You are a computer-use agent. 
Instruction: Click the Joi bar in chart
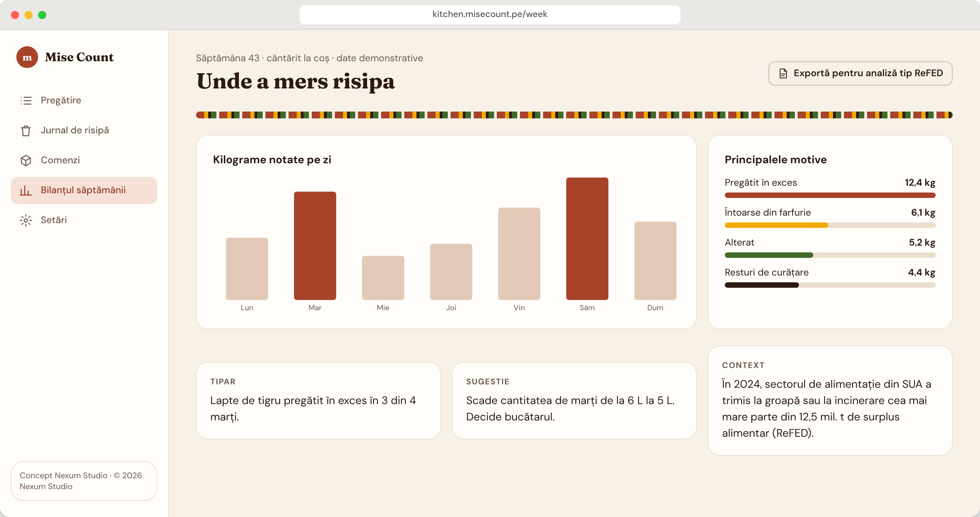(x=451, y=272)
